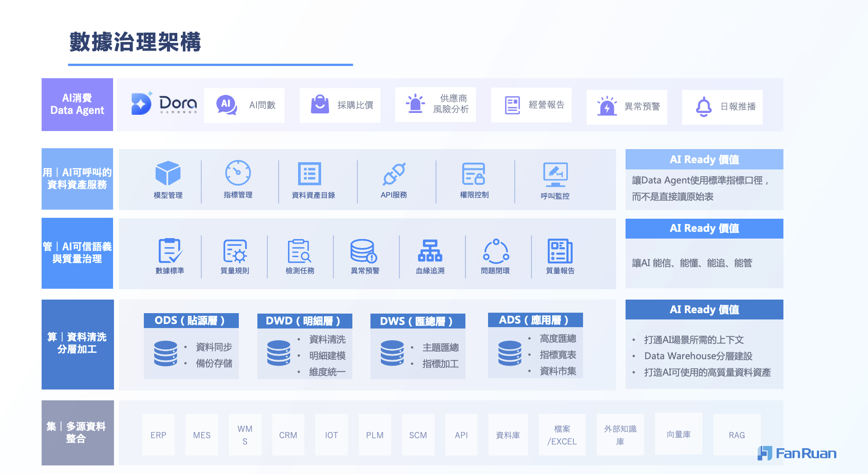This screenshot has width=868, height=474.
Task: Select the AI可信語義與質量治理 layer label
Action: pyautogui.click(x=77, y=253)
